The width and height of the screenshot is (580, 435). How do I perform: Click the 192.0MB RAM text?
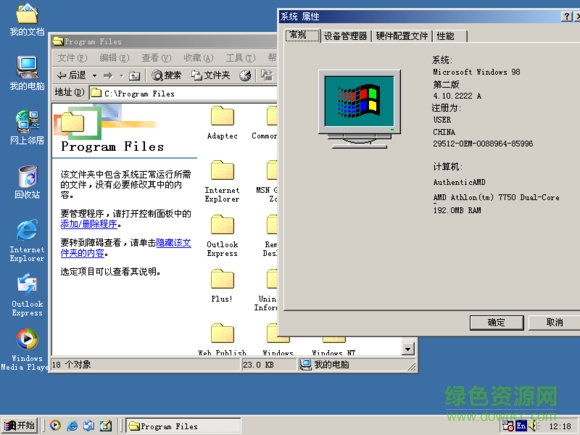(457, 210)
